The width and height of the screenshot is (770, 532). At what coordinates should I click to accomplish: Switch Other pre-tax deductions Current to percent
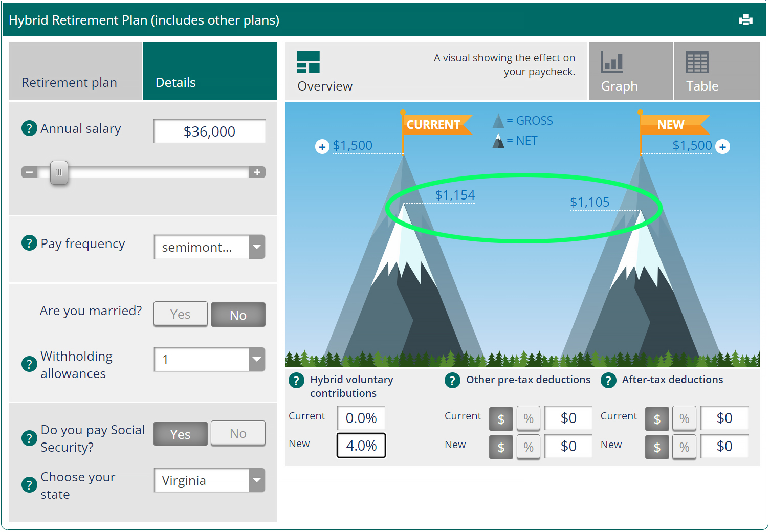[528, 418]
